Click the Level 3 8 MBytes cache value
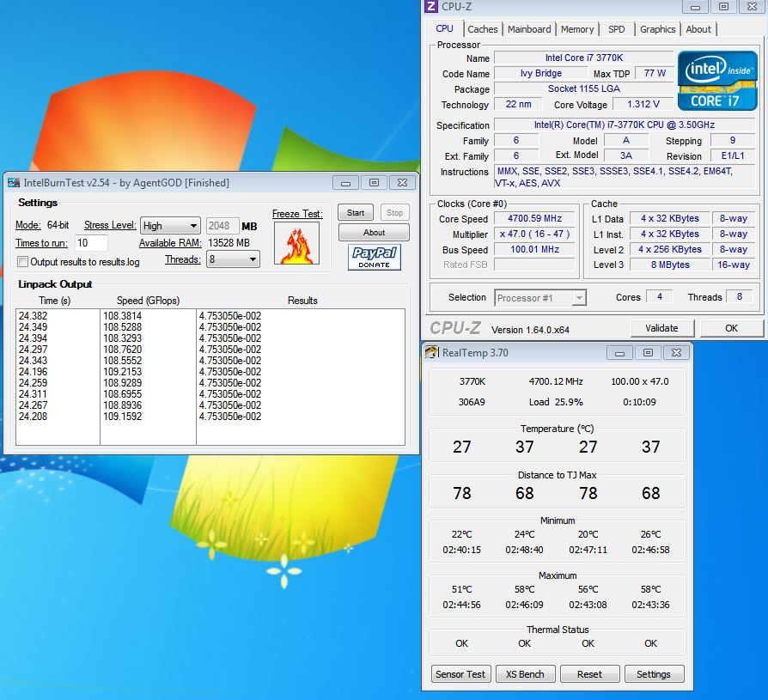768x700 pixels. pyautogui.click(x=669, y=265)
